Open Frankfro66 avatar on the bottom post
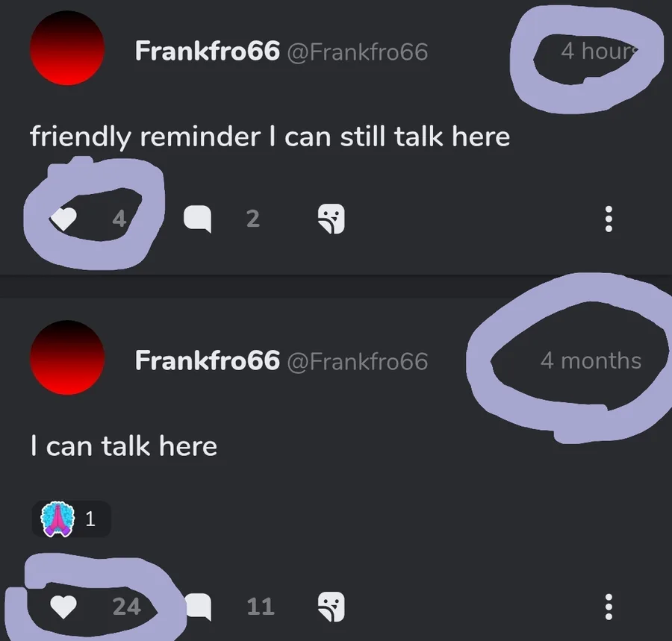 point(67,357)
